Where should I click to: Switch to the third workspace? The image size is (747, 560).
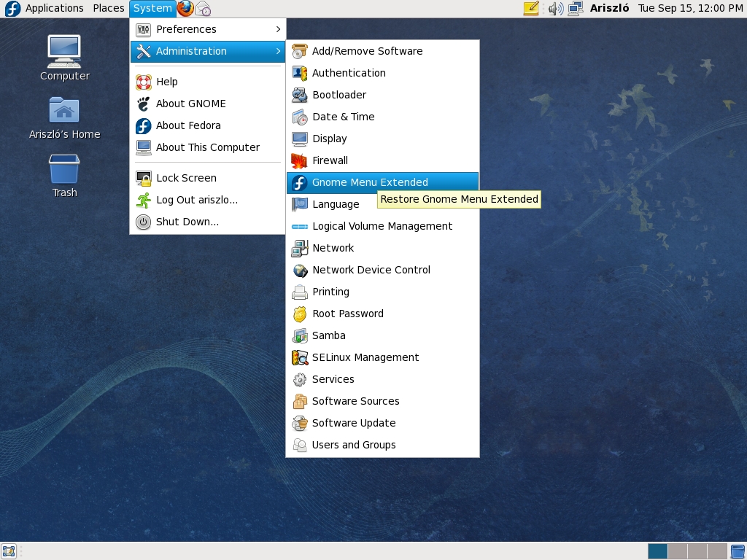(x=697, y=551)
